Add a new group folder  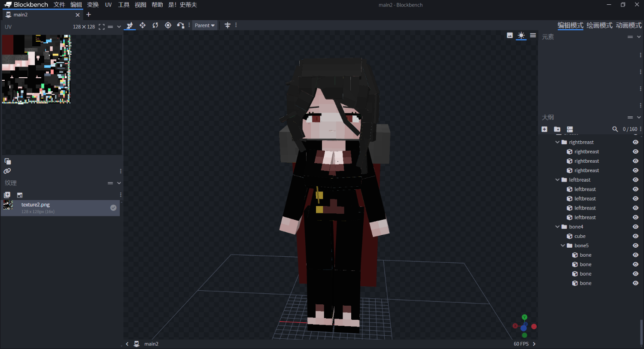coord(557,129)
